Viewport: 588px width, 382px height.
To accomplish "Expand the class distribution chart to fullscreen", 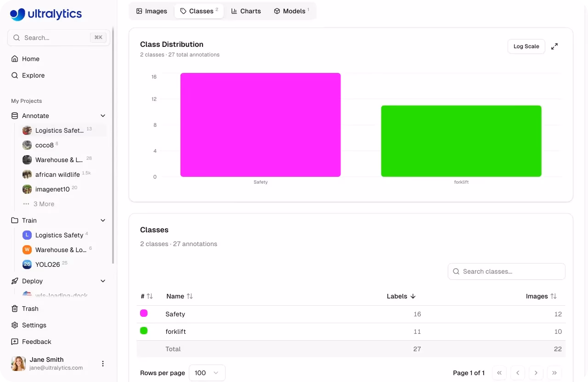I will [x=554, y=46].
